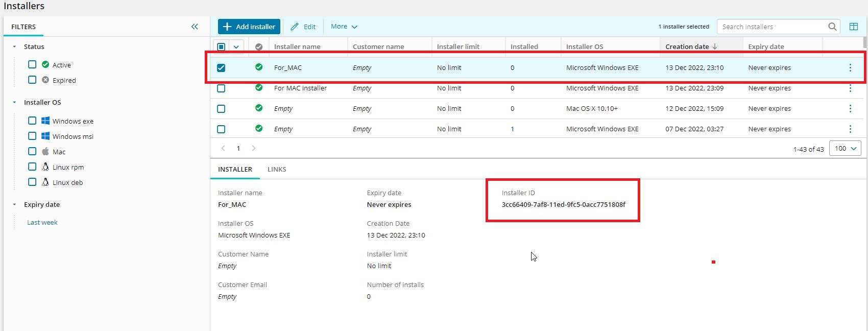Click the Search installers input field
868x331 pixels.
point(771,27)
